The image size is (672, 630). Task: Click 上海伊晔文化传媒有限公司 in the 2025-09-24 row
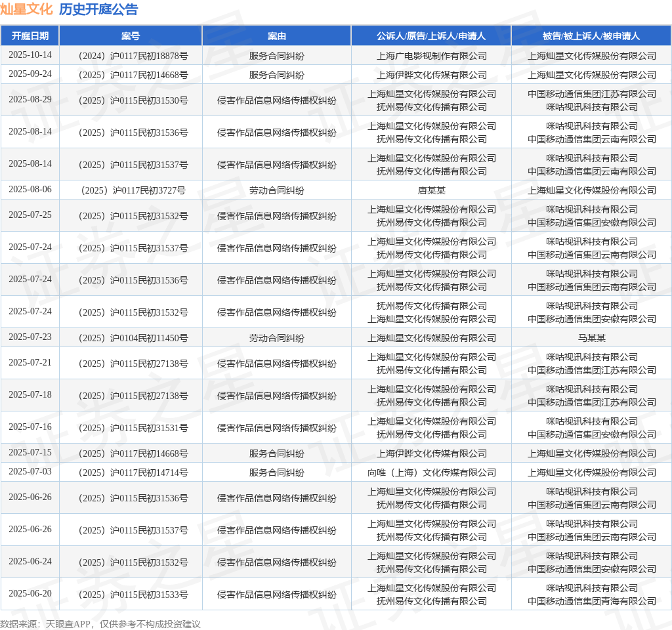point(432,75)
